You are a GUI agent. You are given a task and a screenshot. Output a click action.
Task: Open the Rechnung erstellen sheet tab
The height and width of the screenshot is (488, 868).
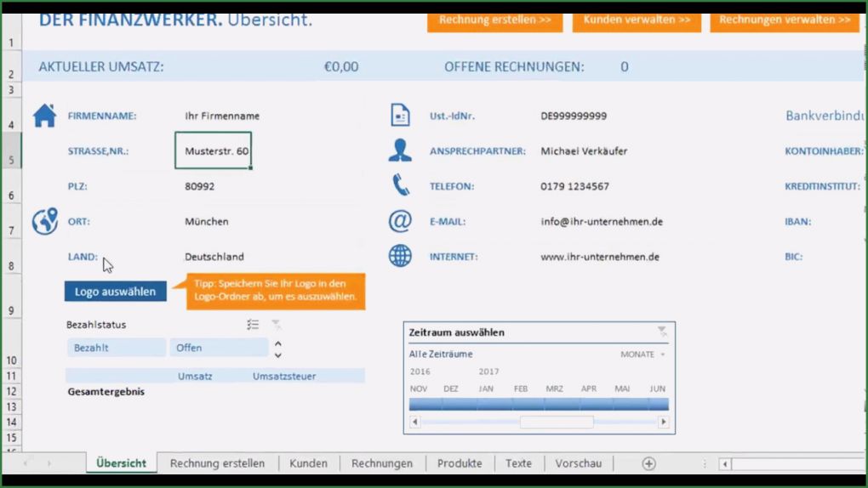click(x=217, y=463)
